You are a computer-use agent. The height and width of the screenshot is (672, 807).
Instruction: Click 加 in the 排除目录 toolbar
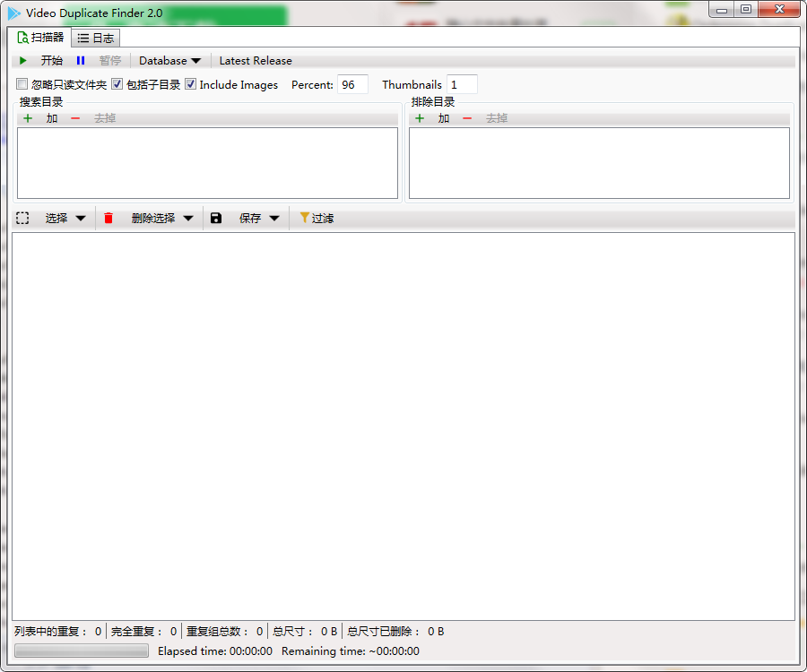[x=444, y=118]
